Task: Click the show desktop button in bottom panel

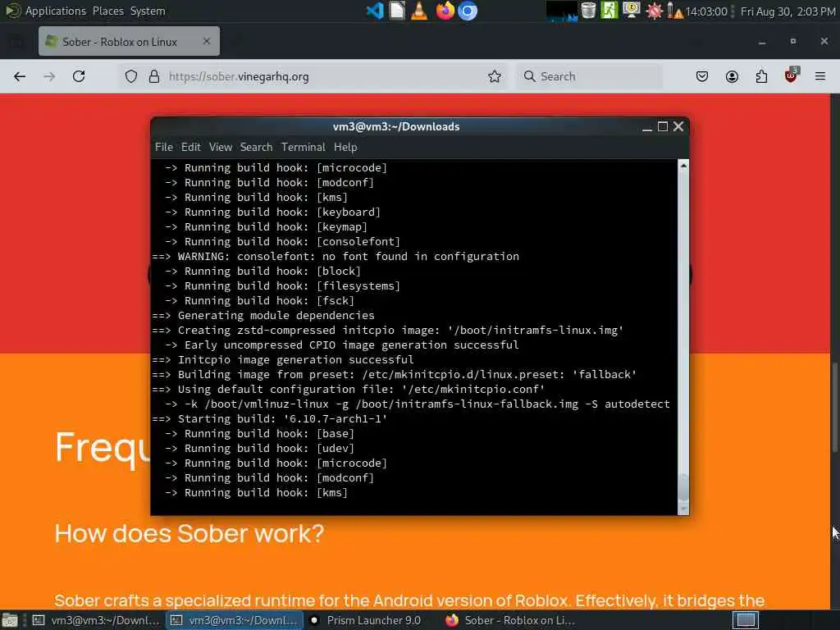Action: (x=10, y=620)
